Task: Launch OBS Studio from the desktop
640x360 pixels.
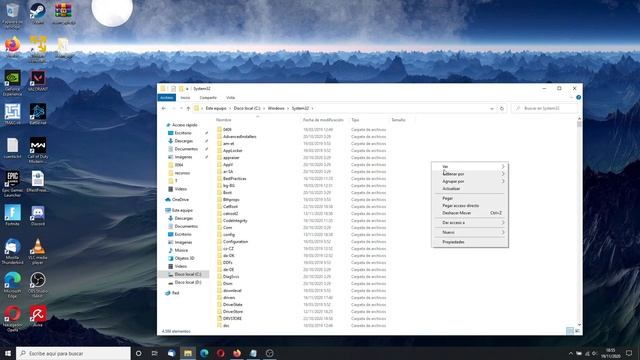Action: [38, 285]
